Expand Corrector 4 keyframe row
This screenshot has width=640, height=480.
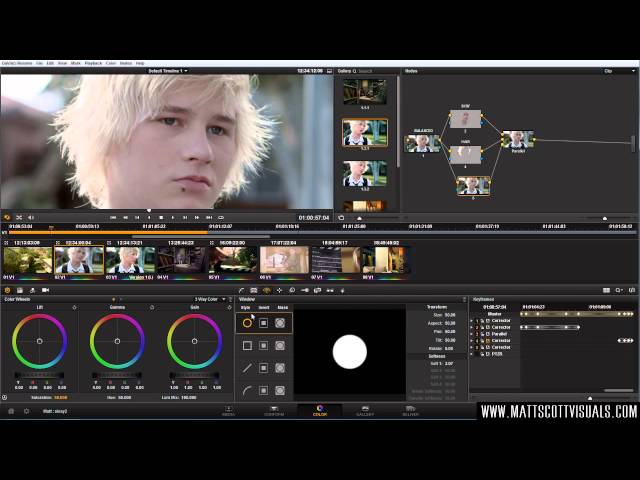[472, 340]
